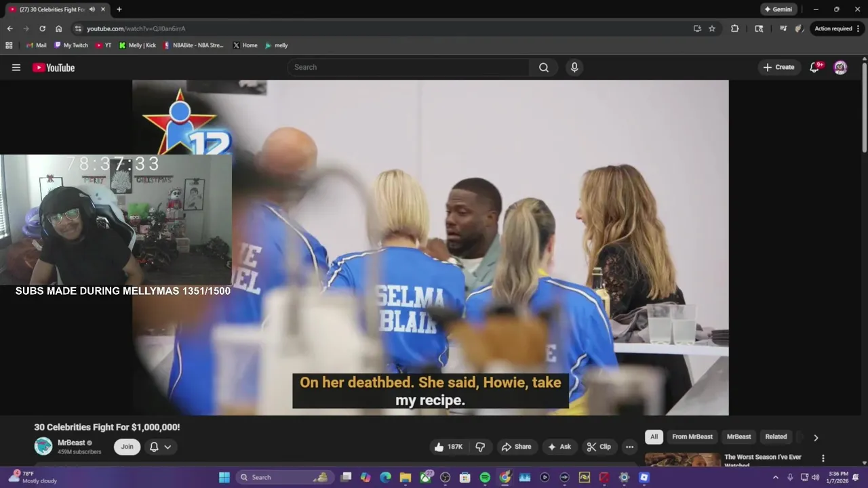868x488 pixels.
Task: Open YouTube notifications bell
Action: tap(816, 67)
